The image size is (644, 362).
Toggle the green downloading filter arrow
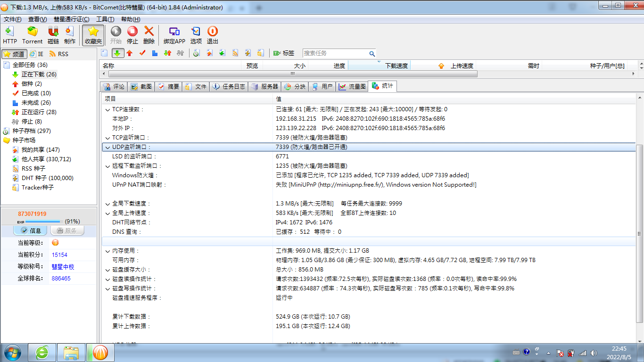[117, 53]
